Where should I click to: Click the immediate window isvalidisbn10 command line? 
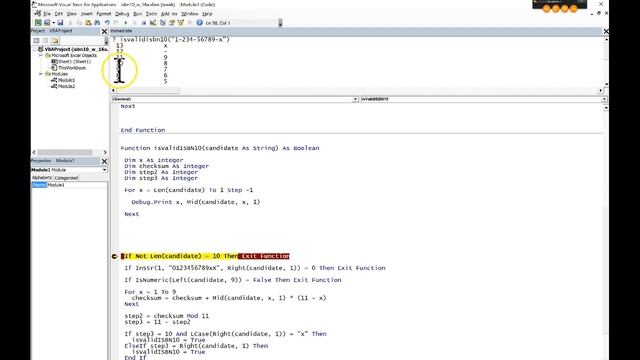coord(171,40)
